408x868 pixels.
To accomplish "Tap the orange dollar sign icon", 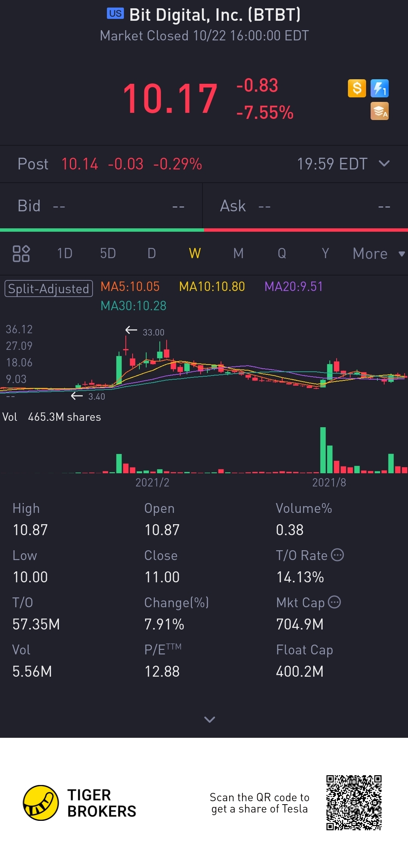I will point(357,88).
